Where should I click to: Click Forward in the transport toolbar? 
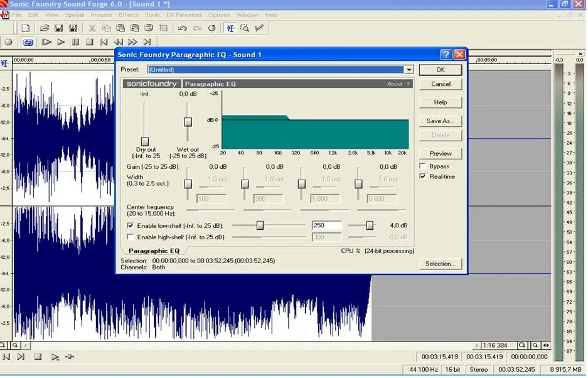(x=132, y=43)
